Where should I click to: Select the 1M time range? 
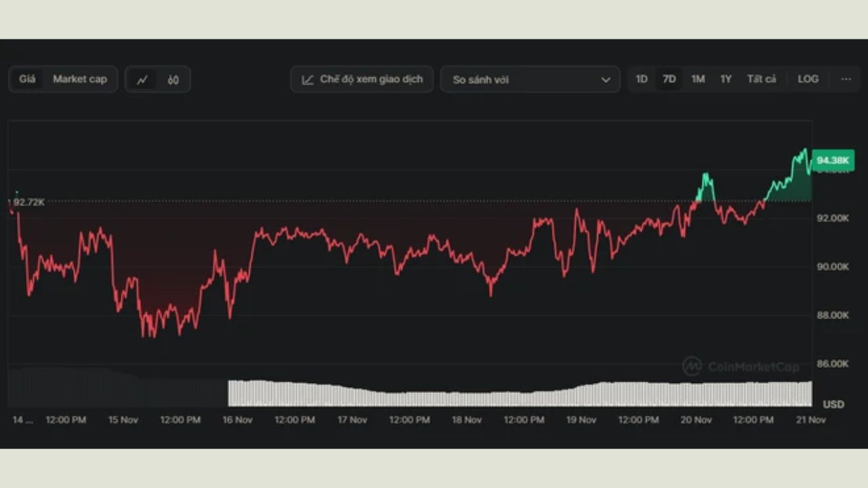pyautogui.click(x=698, y=79)
